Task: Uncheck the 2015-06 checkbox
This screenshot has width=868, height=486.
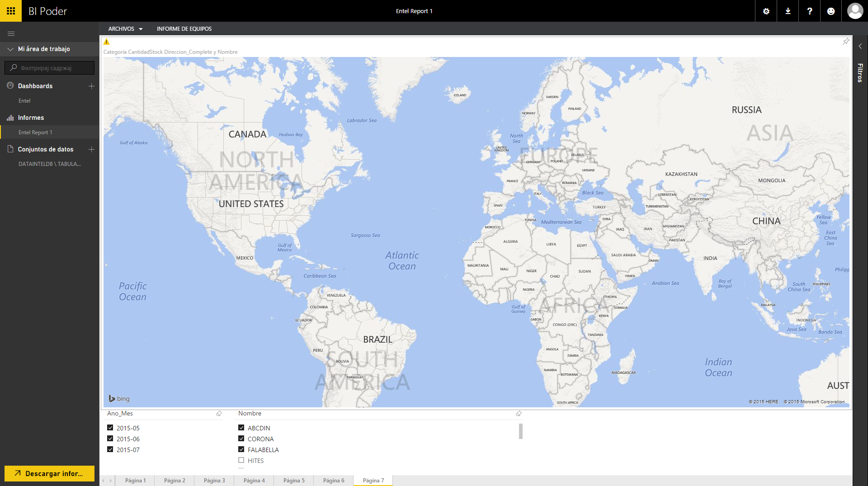Action: tap(110, 439)
